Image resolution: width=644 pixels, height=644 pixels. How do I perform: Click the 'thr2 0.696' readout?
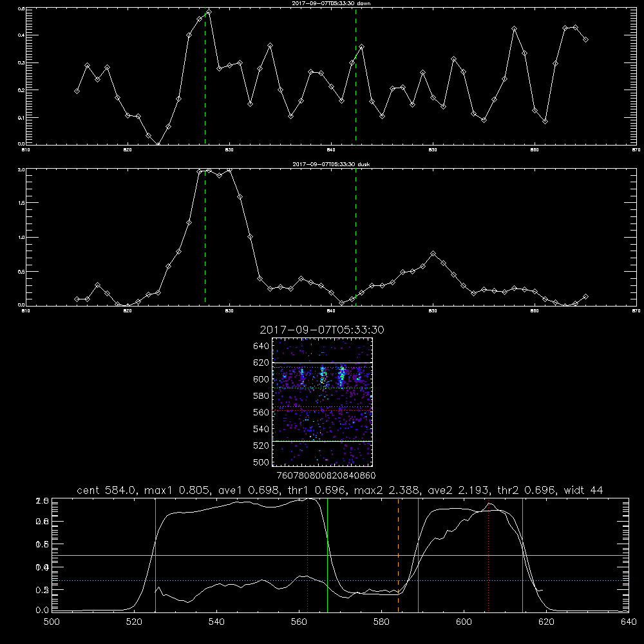pyautogui.click(x=527, y=490)
